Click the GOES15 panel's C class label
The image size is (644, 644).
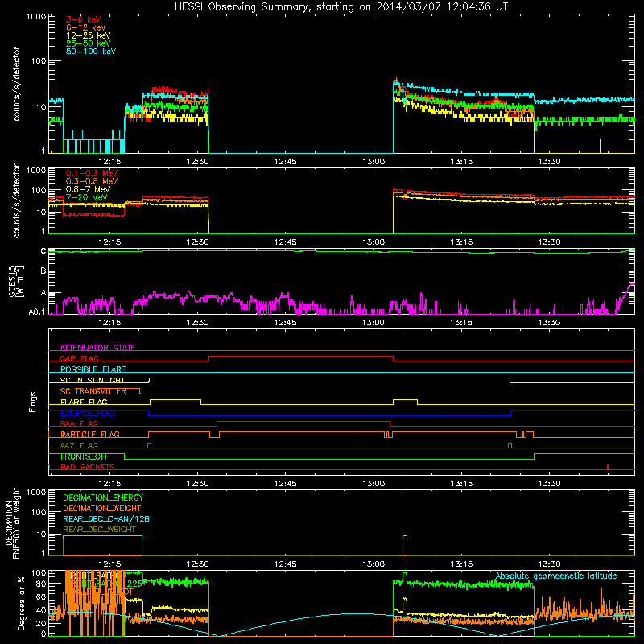43,250
